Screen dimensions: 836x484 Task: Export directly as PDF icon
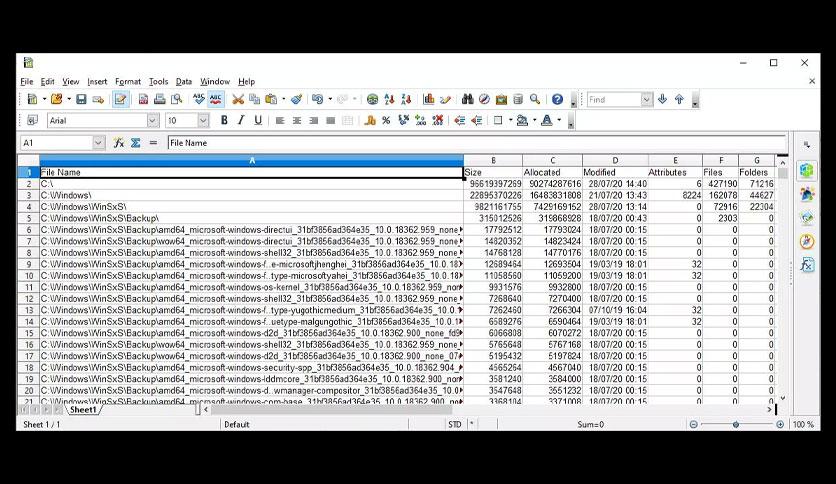143,99
